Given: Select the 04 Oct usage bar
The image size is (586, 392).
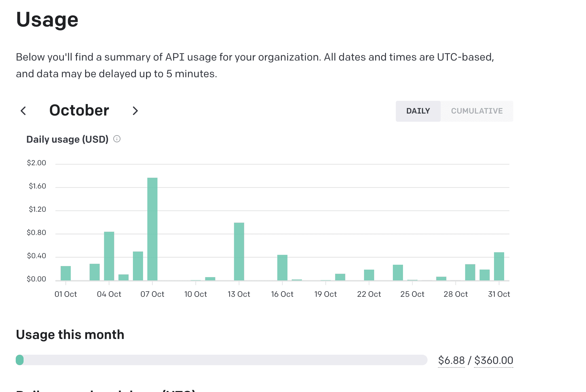Looking at the screenshot, I should click(109, 255).
